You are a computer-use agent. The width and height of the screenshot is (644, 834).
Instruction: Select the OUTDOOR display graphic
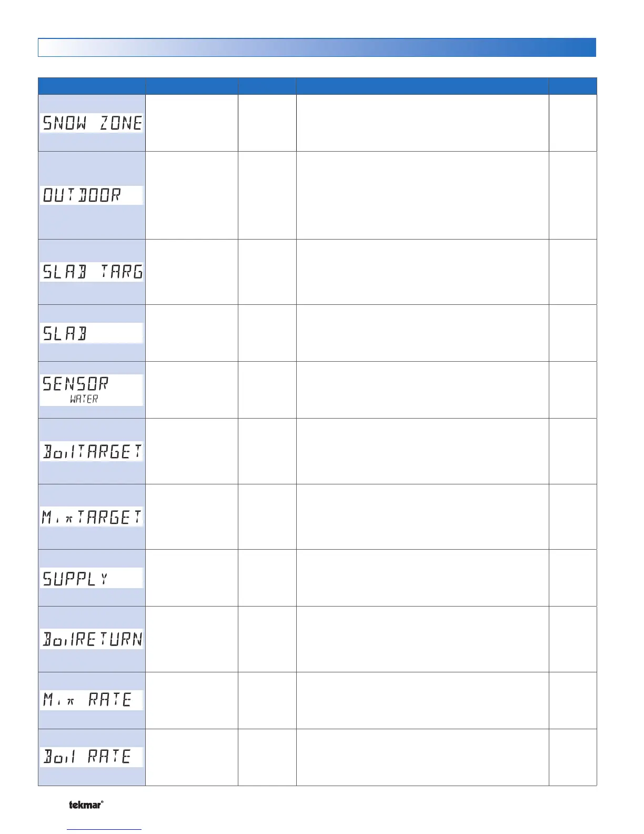92,195
